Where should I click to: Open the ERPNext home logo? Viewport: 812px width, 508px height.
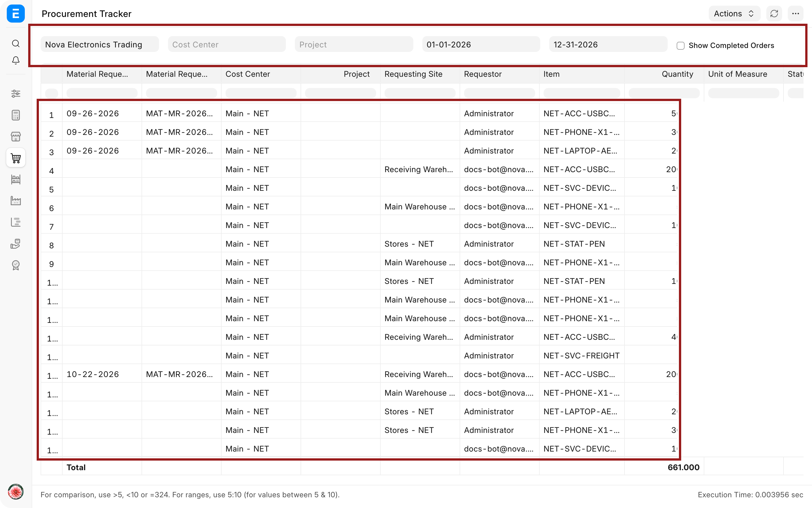(x=16, y=14)
